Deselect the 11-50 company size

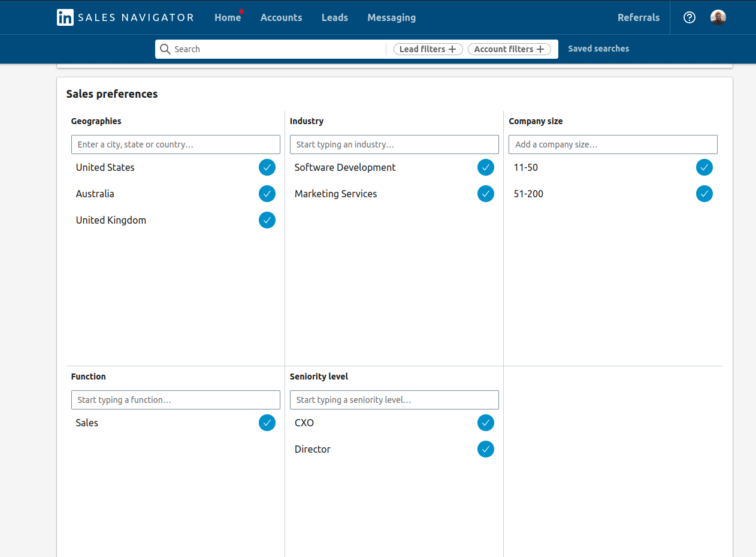pyautogui.click(x=704, y=167)
